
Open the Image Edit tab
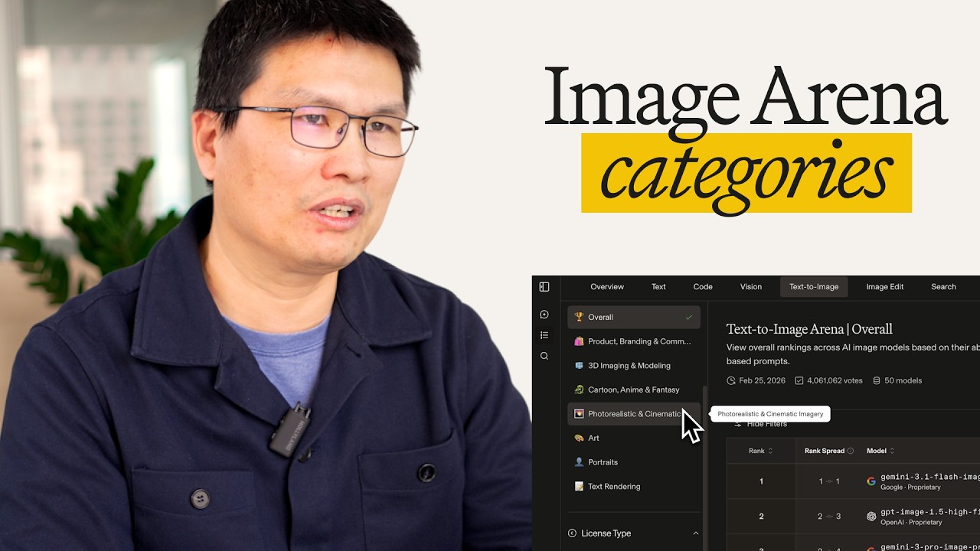coord(885,287)
